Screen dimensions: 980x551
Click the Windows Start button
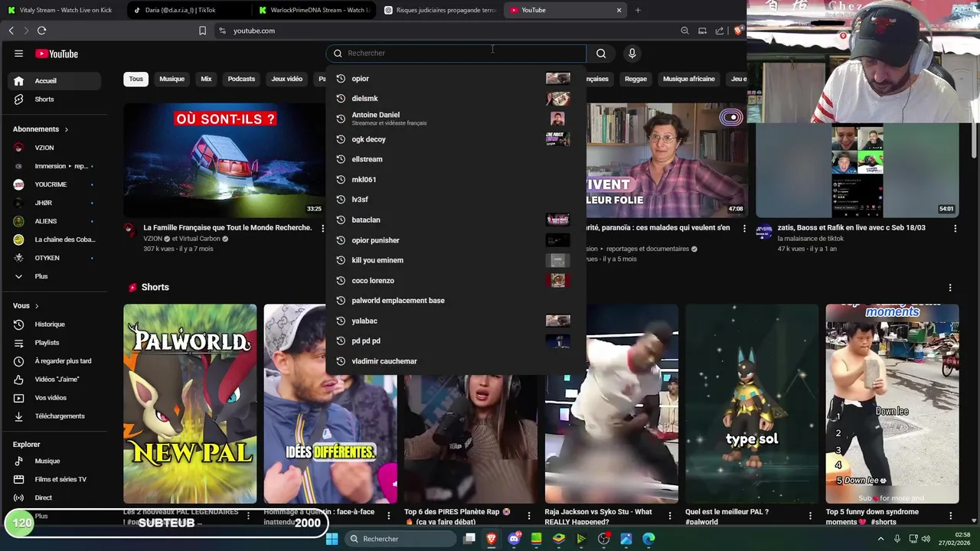pyautogui.click(x=332, y=539)
